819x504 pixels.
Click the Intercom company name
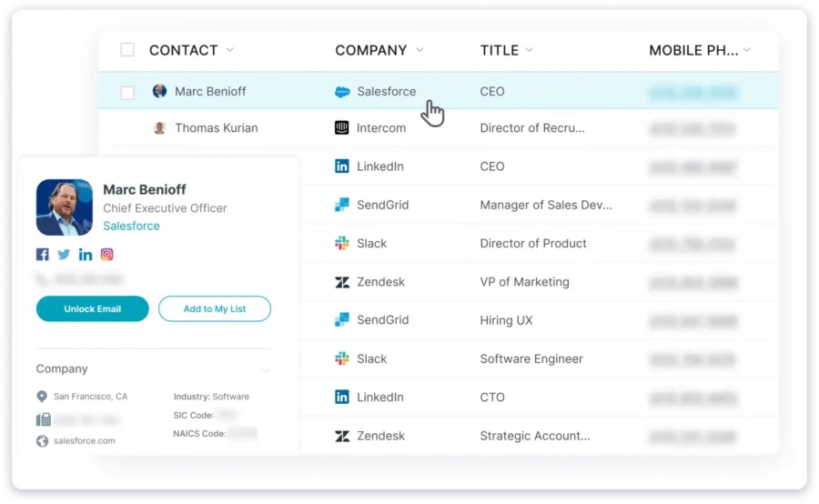(380, 128)
